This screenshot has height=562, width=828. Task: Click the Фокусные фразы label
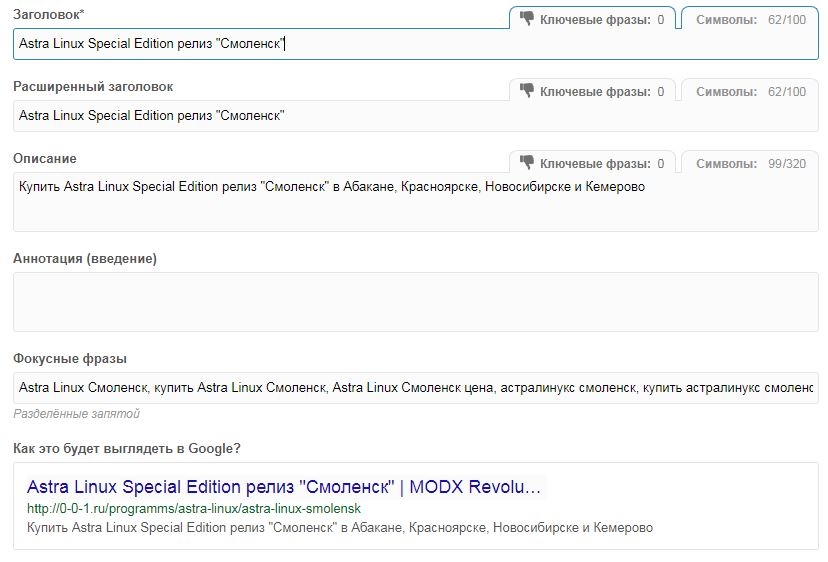[70, 359]
